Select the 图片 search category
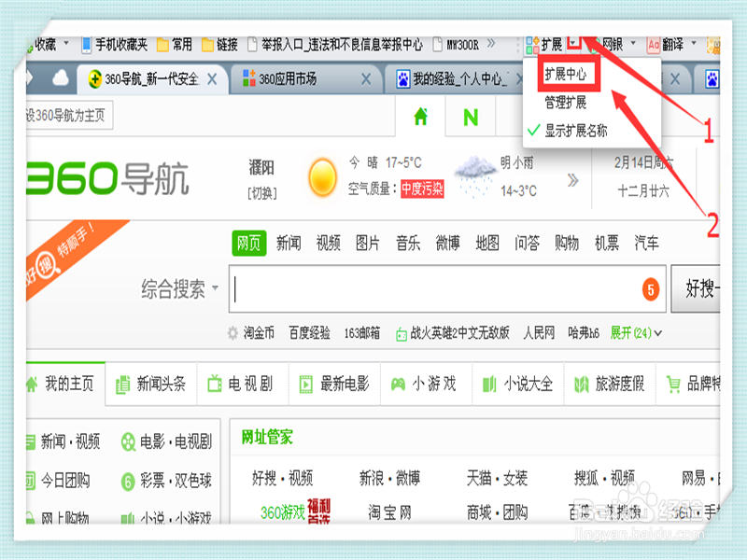The image size is (747, 560). [368, 244]
